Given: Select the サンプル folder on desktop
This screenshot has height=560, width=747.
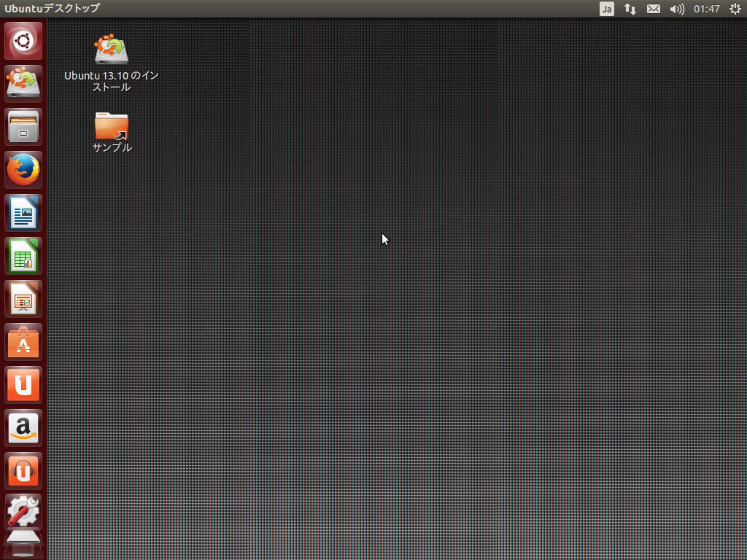Looking at the screenshot, I should [112, 126].
